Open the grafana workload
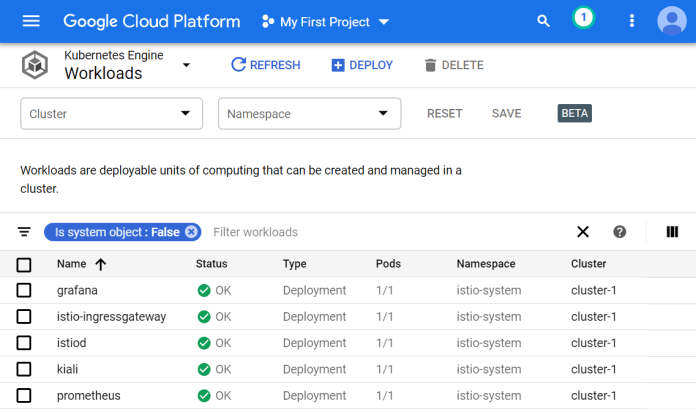Image resolution: width=696 pixels, height=412 pixels. (x=77, y=290)
